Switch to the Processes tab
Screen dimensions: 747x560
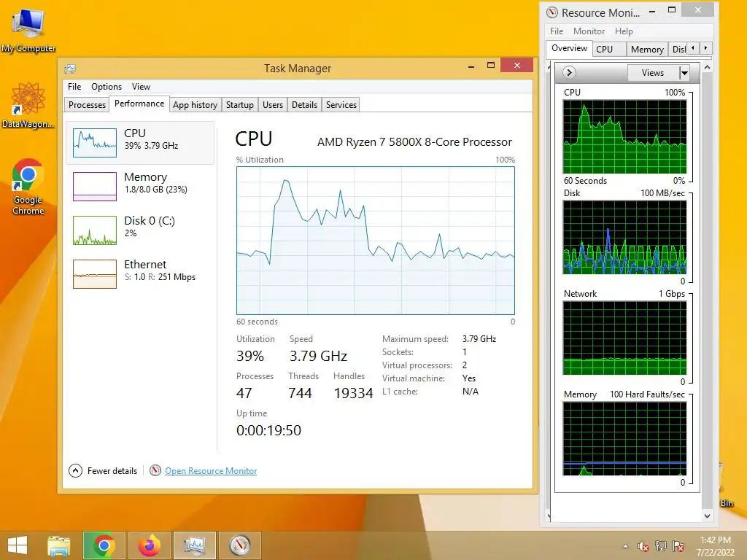pyautogui.click(x=87, y=105)
